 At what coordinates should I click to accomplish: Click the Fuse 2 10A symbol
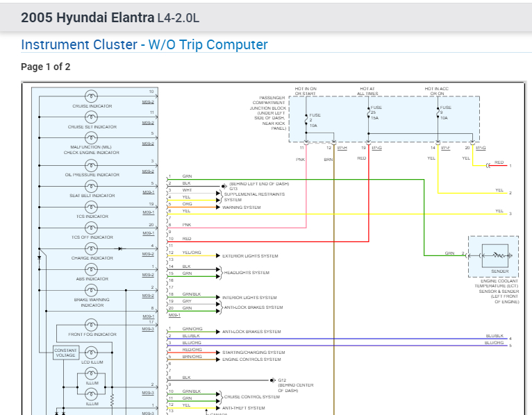[x=306, y=120]
